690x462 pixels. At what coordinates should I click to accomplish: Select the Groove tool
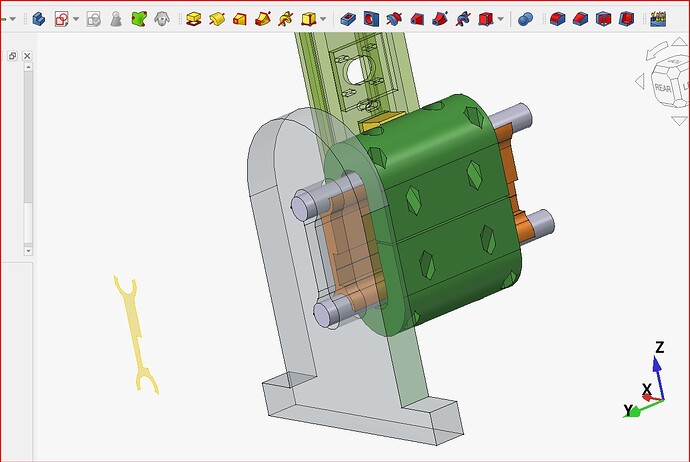click(x=394, y=19)
